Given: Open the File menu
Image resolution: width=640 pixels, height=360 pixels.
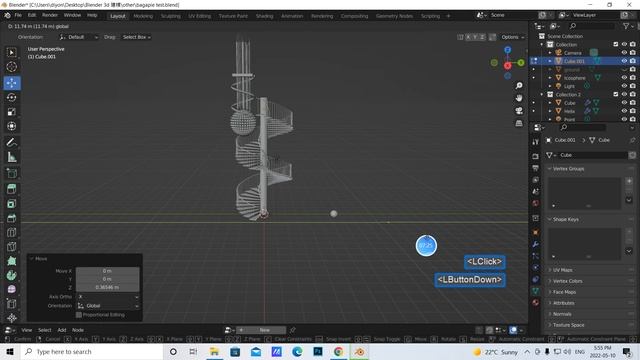Looking at the screenshot, I should (18, 15).
